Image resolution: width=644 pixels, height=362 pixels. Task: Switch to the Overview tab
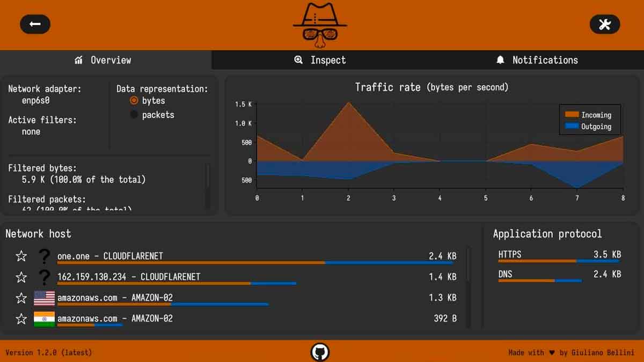pyautogui.click(x=106, y=60)
